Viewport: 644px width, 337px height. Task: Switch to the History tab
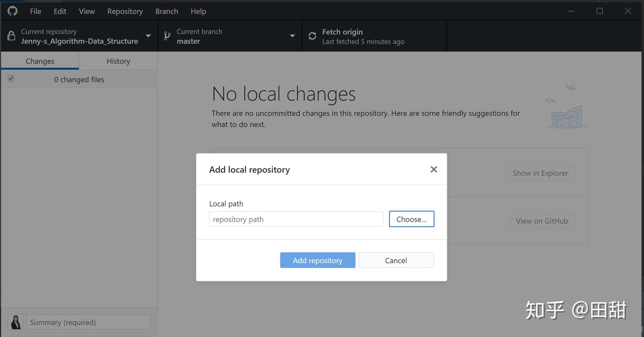[118, 61]
